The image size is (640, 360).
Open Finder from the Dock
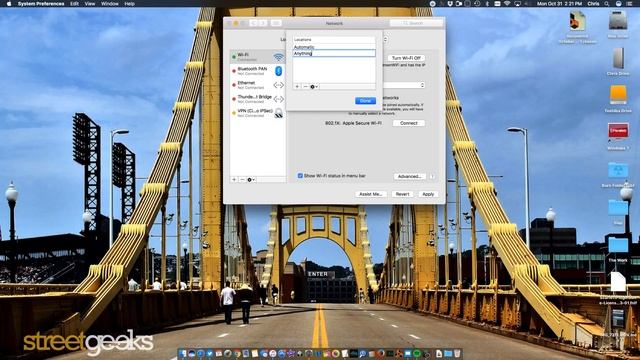tap(183, 353)
